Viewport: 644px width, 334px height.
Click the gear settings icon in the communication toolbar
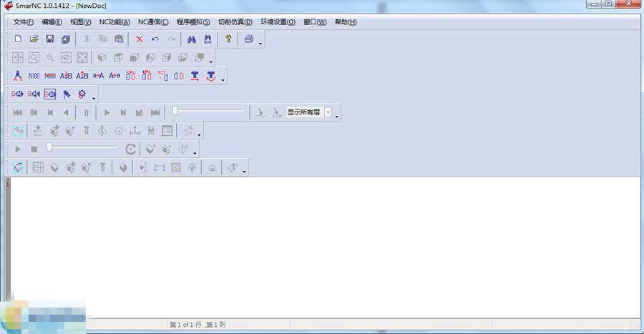[x=82, y=94]
